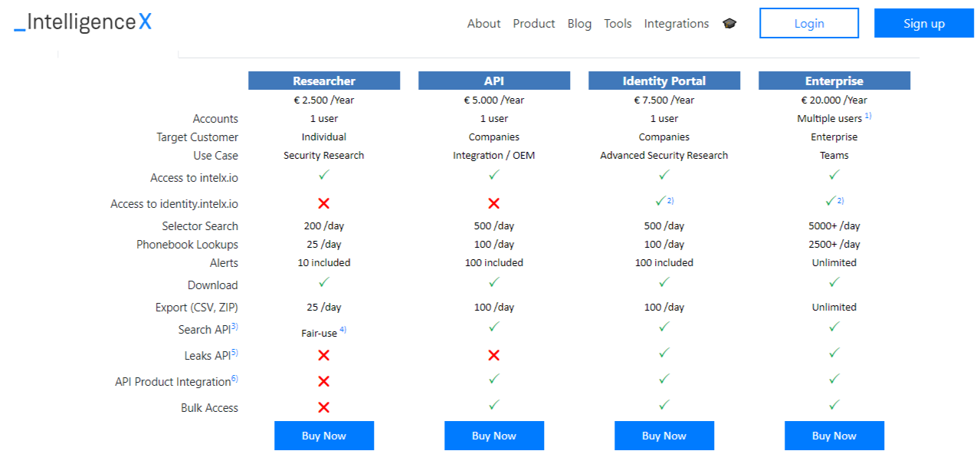Buy Now under the Researcher plan
This screenshot has height=464, width=980.
tap(324, 436)
